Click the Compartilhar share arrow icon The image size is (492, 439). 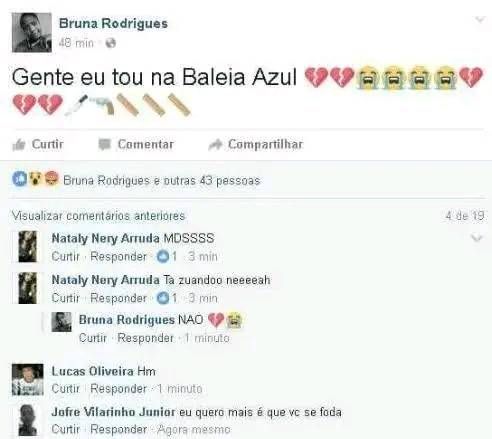(x=215, y=144)
